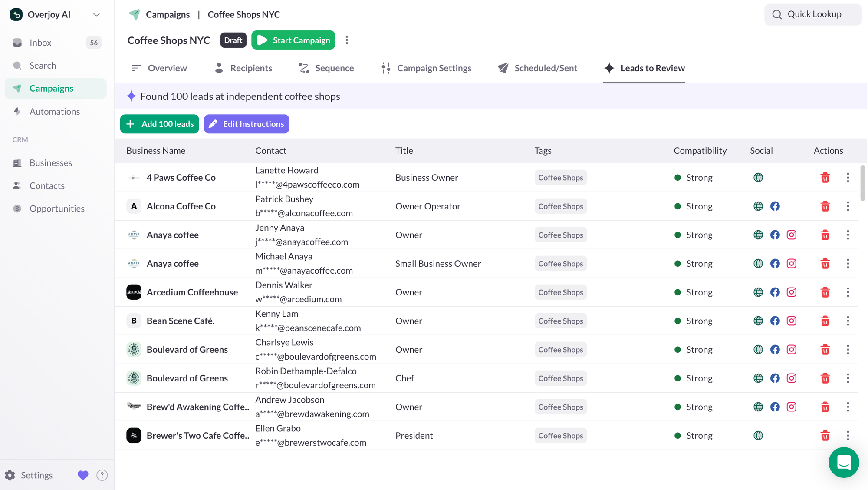
Task: Click the Add 100 leads button
Action: pos(159,124)
